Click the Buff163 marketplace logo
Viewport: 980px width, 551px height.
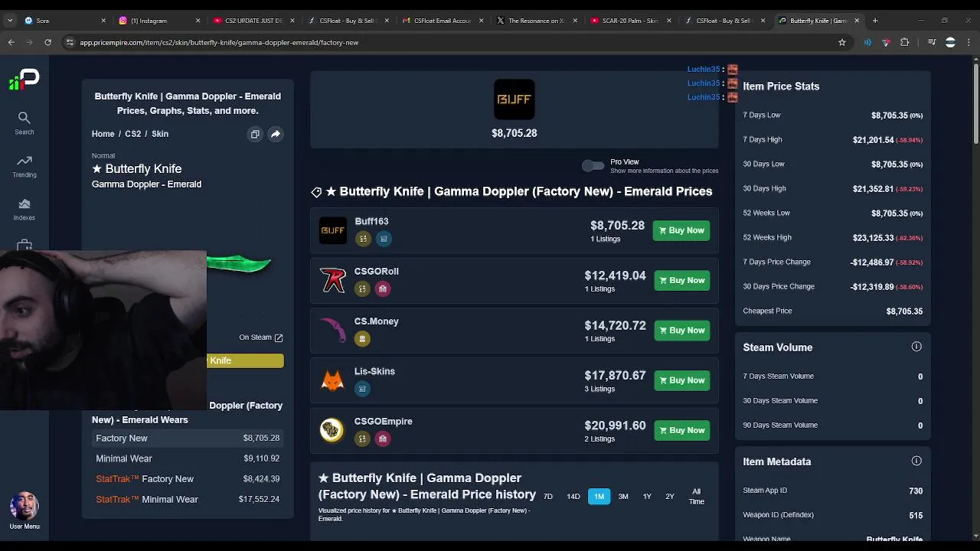(x=333, y=230)
